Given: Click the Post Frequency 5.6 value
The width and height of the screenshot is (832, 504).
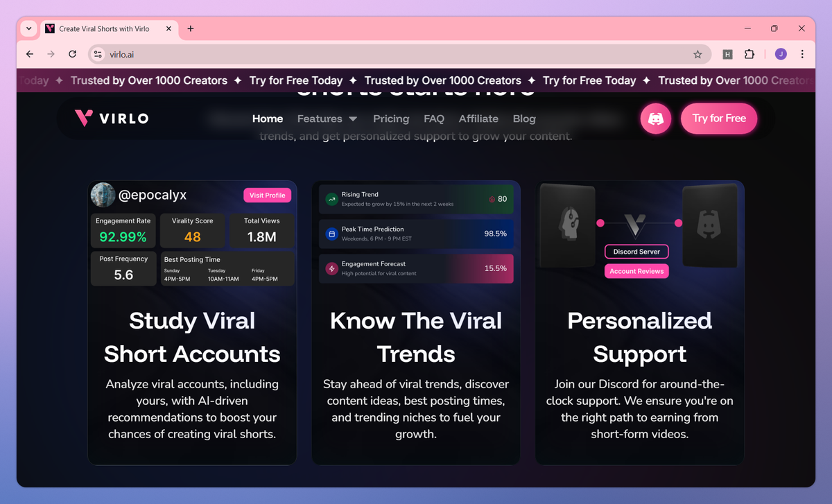Looking at the screenshot, I should click(x=123, y=275).
